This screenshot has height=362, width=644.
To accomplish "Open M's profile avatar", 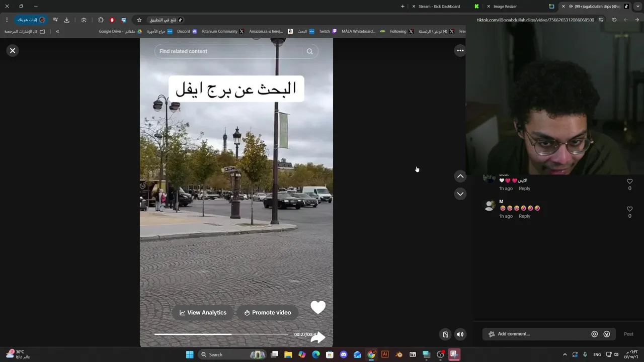I will [x=489, y=206].
